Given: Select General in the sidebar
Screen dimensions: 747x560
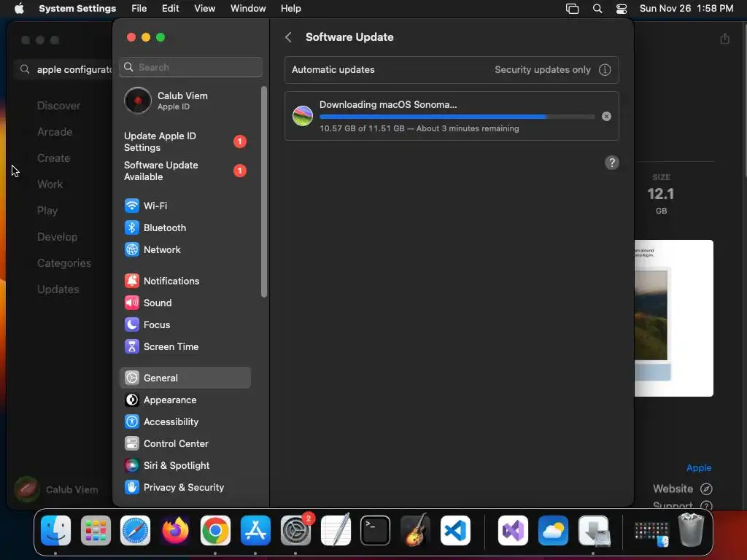Looking at the screenshot, I should click(185, 378).
